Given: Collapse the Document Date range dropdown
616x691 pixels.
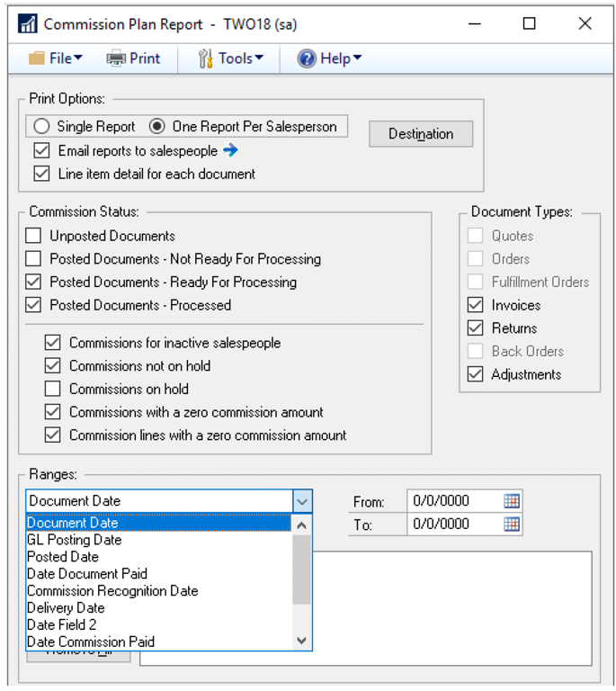Looking at the screenshot, I should 302,501.
